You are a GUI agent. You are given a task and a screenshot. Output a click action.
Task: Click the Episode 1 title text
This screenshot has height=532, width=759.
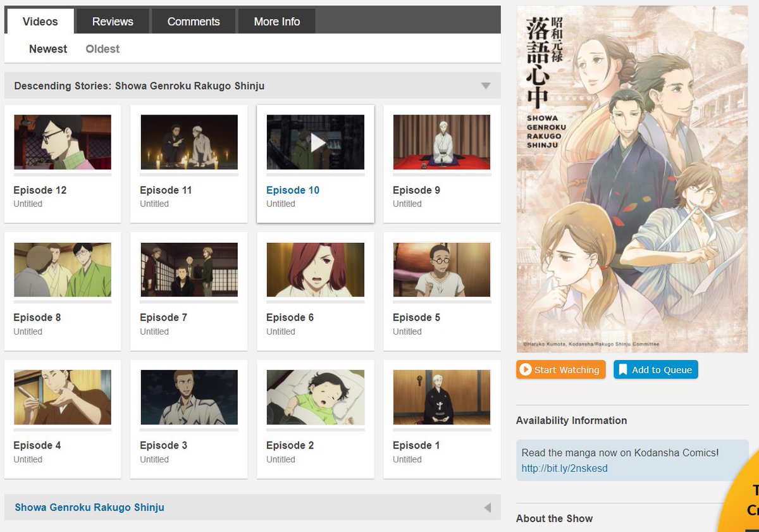(x=416, y=445)
